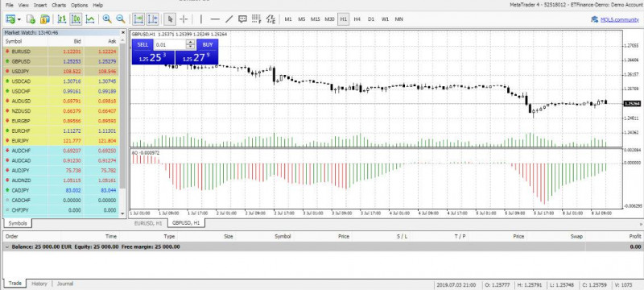Collapse the Balance row expander

6,246
